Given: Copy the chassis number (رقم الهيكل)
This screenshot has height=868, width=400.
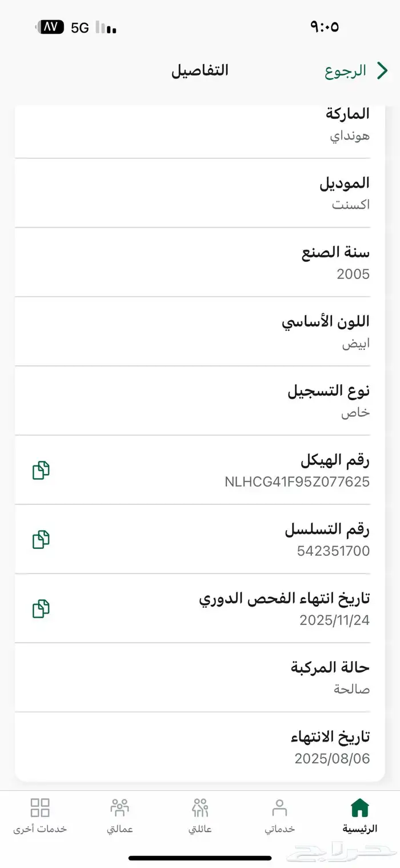Looking at the screenshot, I should pos(40,469).
